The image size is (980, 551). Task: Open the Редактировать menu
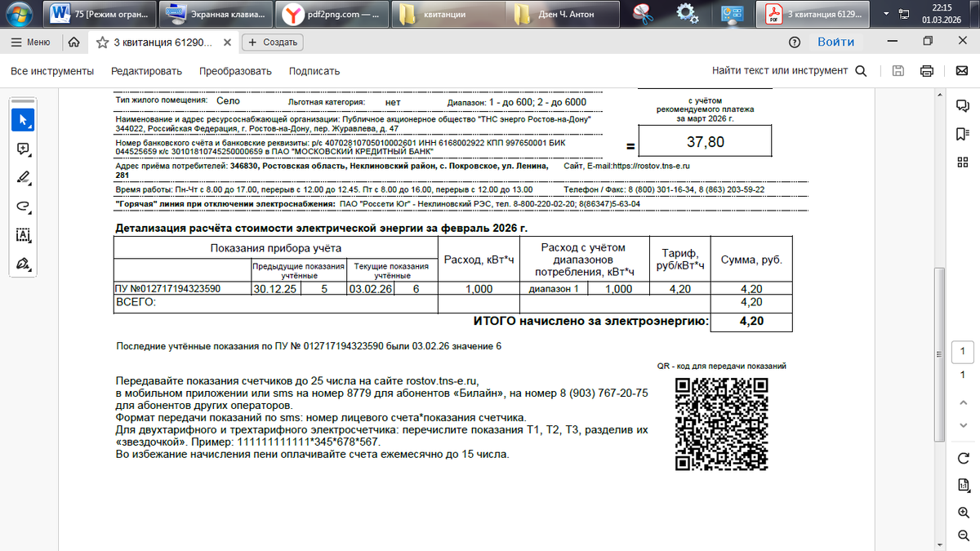coord(146,71)
